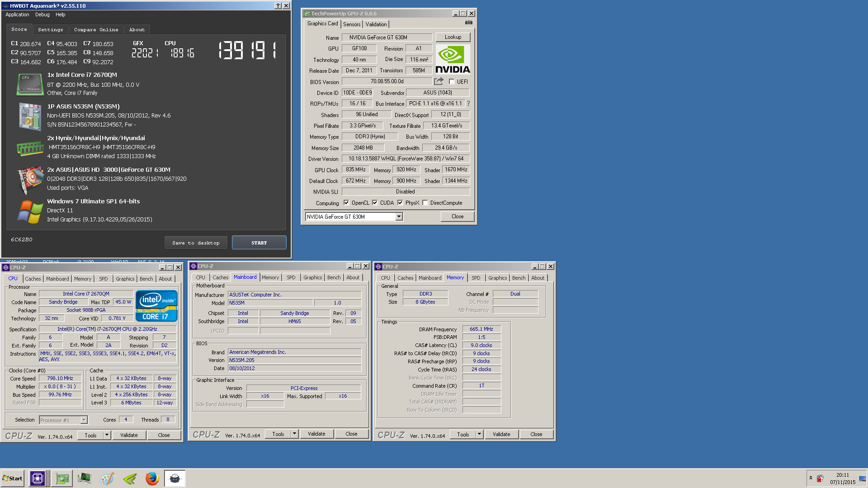Click the graphics card icon in Aquamark

click(30, 180)
